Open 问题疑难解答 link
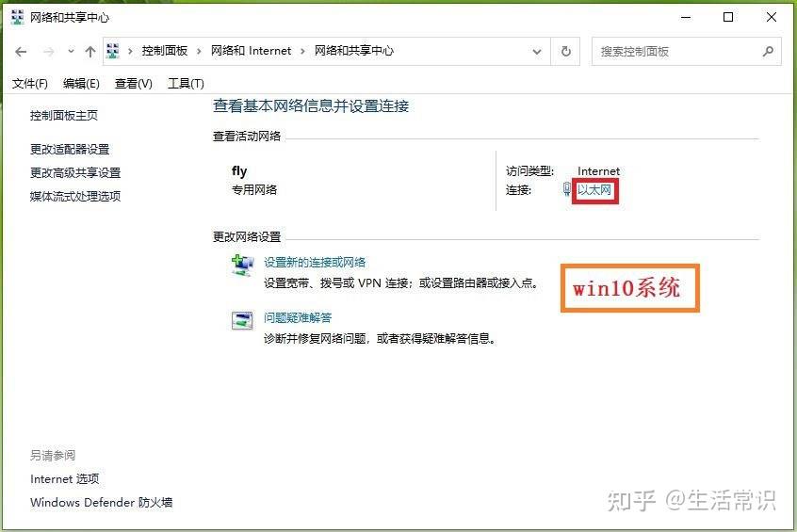This screenshot has width=797, height=532. tap(298, 318)
